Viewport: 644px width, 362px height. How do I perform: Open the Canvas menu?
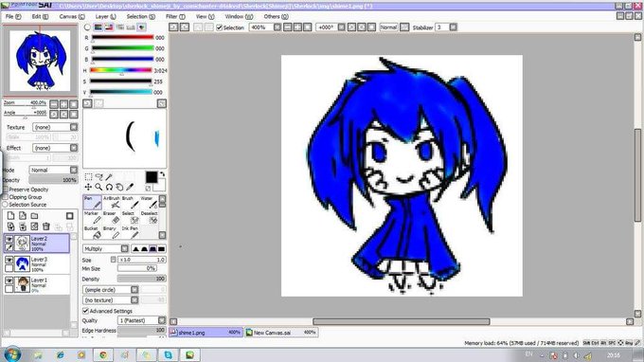tap(72, 16)
